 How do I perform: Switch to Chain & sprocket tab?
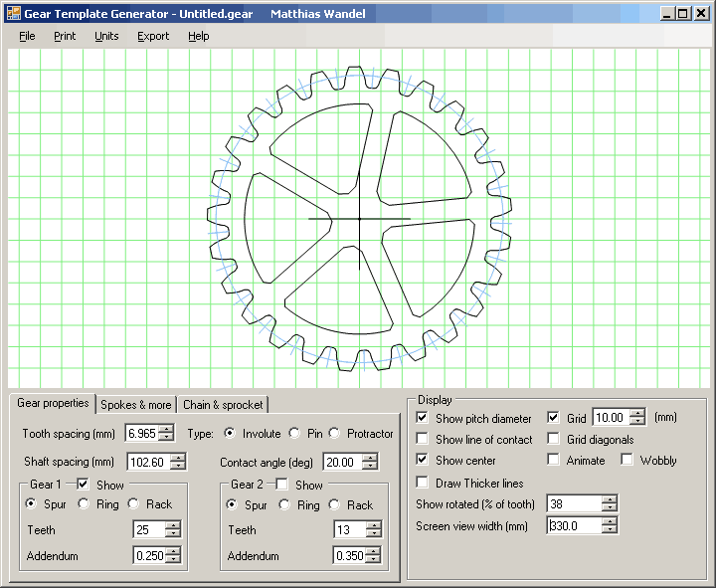223,405
